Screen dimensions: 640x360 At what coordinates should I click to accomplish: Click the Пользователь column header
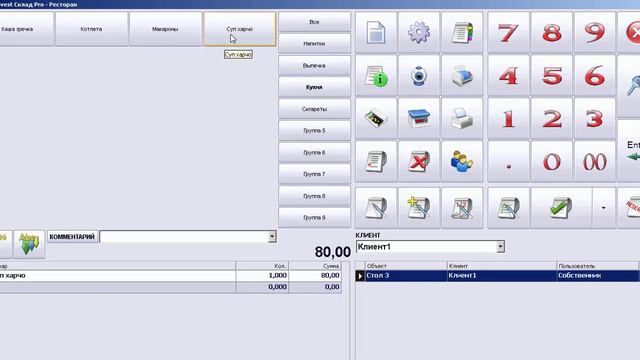[597, 266]
